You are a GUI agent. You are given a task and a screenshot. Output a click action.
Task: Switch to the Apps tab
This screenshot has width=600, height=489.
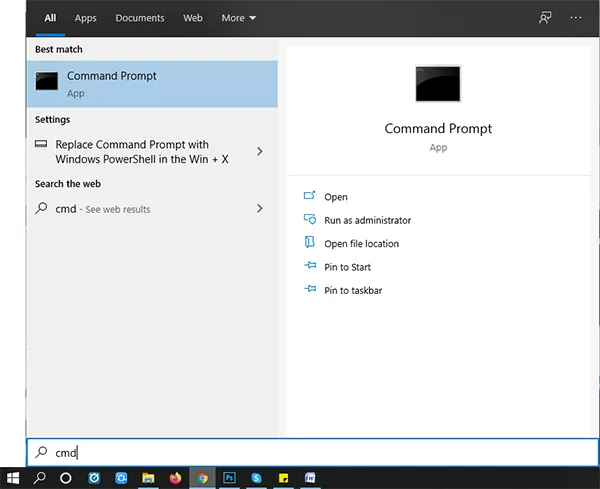coord(86,18)
